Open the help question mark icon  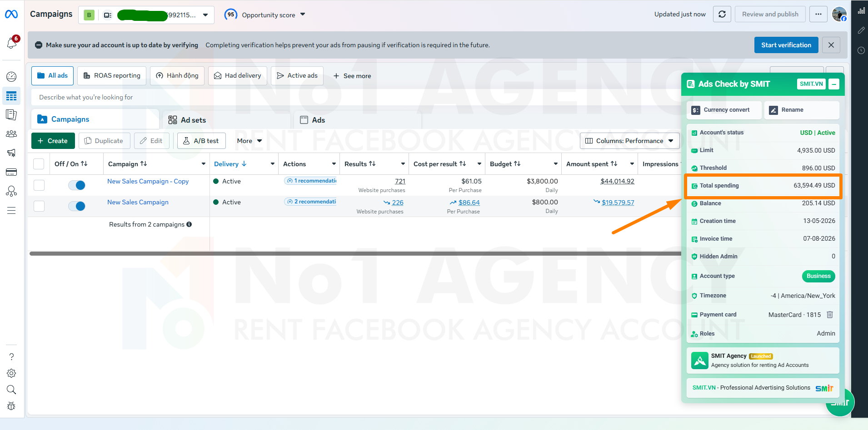11,357
